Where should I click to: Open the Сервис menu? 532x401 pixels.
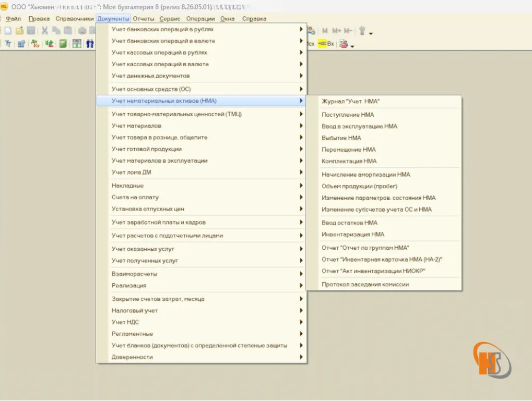(170, 19)
